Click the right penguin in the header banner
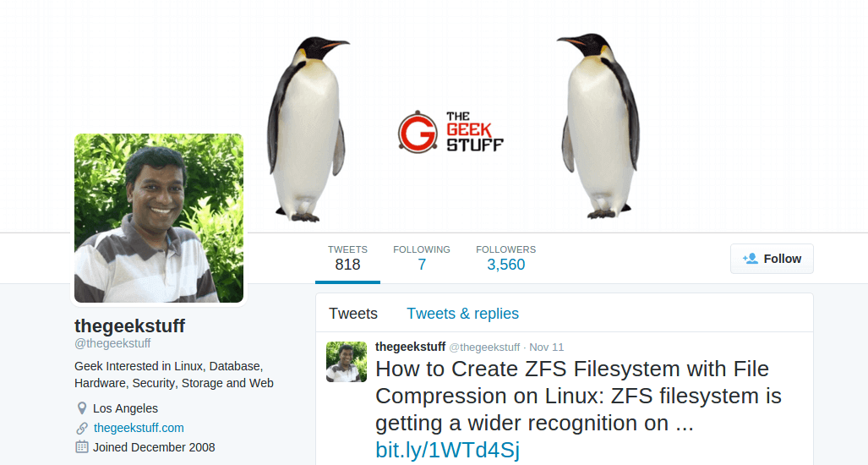 pos(598,126)
